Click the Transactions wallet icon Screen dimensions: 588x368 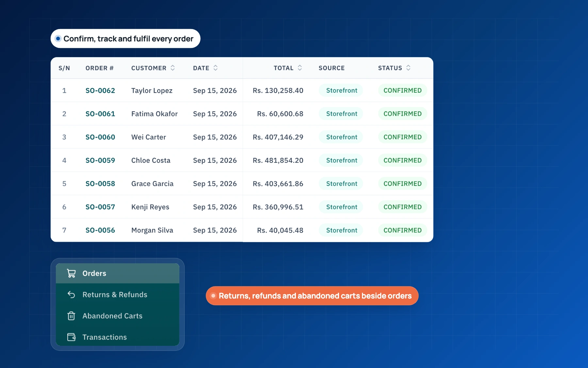tap(71, 337)
